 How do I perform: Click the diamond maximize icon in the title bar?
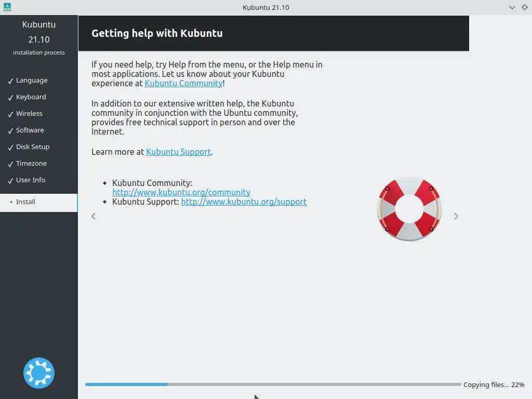(525, 7)
